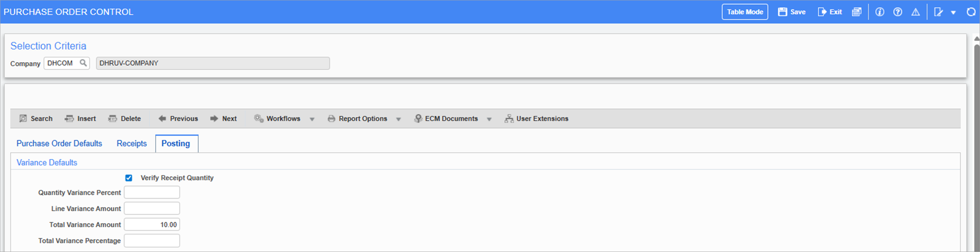The width and height of the screenshot is (980, 252).
Task: Open the information icon in header
Action: pos(880,12)
